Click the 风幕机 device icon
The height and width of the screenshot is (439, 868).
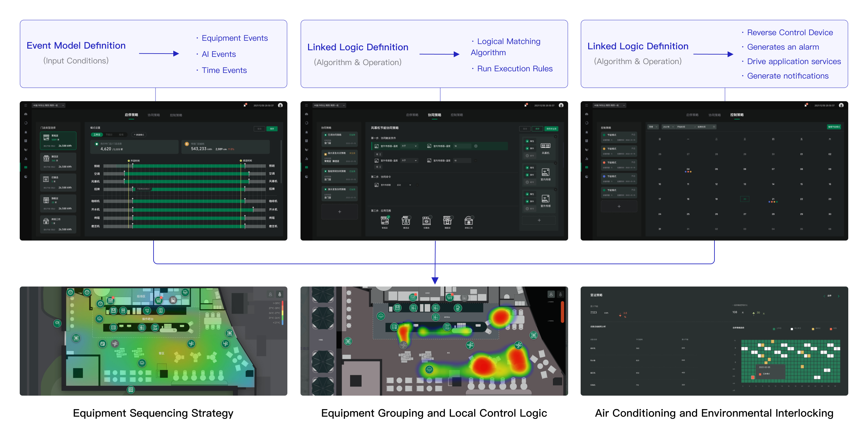coord(545,146)
